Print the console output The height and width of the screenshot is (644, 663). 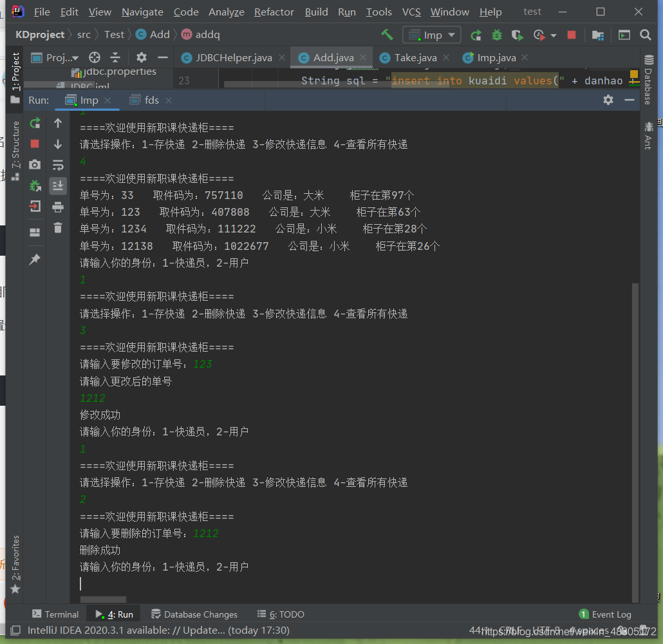click(x=57, y=206)
